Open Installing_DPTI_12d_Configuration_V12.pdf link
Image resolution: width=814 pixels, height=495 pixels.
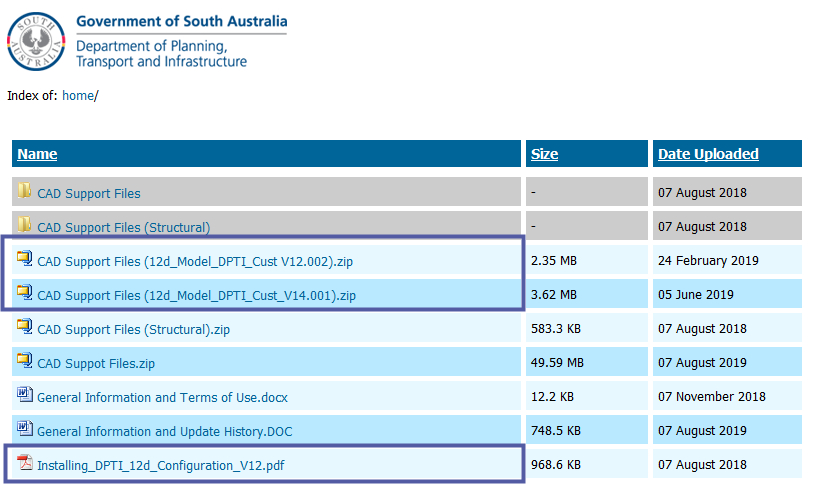click(160, 465)
